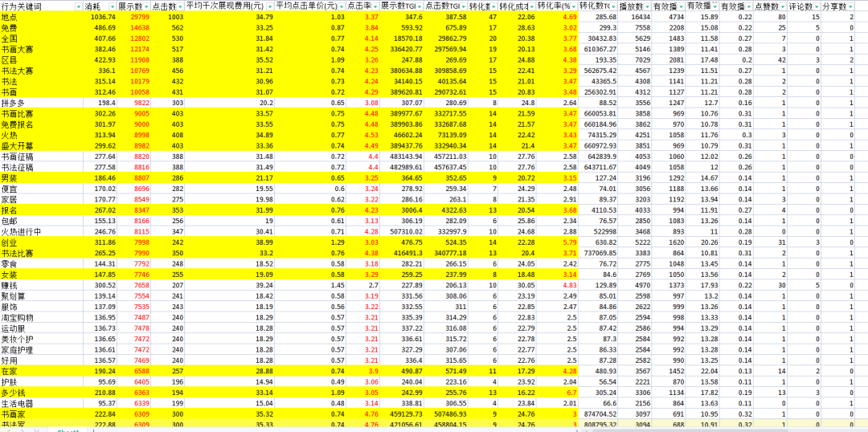Open the 展示数 column filter arrow
868x432 pixels.
pos(147,6)
